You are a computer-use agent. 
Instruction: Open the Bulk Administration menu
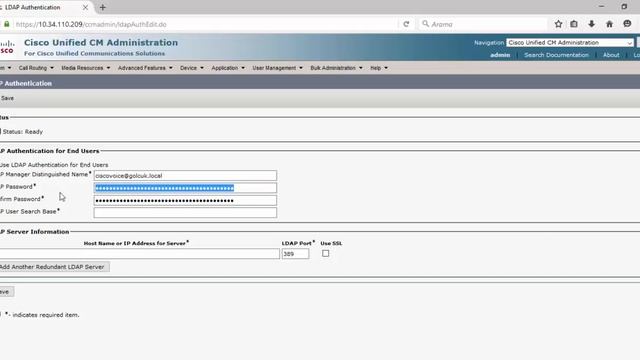pyautogui.click(x=336, y=68)
